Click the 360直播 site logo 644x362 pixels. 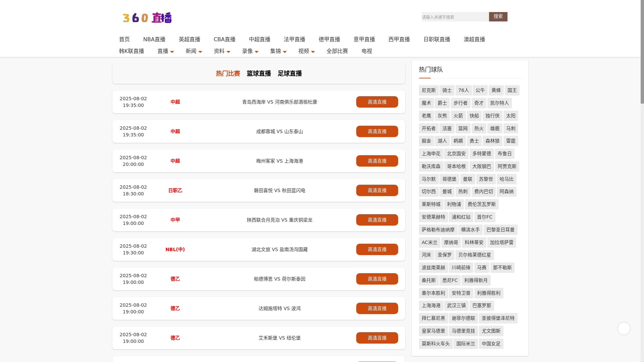coord(147,18)
